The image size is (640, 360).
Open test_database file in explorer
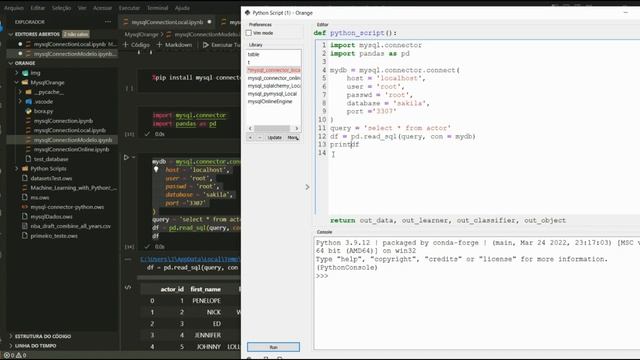pyautogui.click(x=51, y=159)
